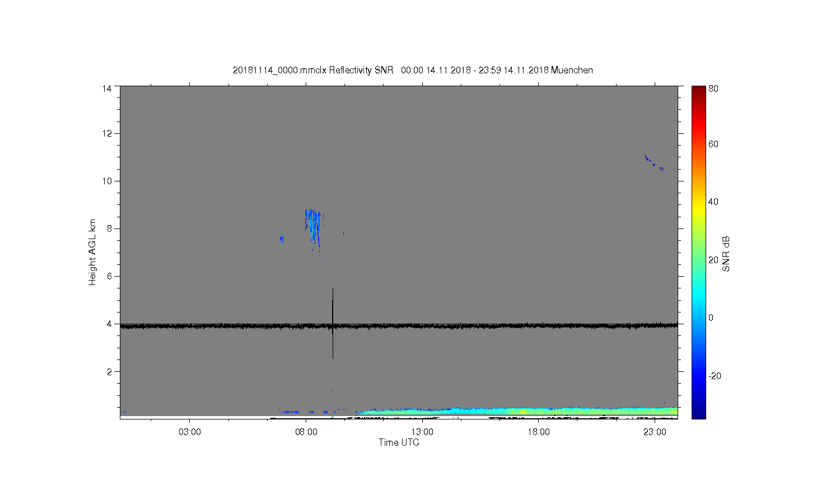Click the height axis label 6

(109, 276)
